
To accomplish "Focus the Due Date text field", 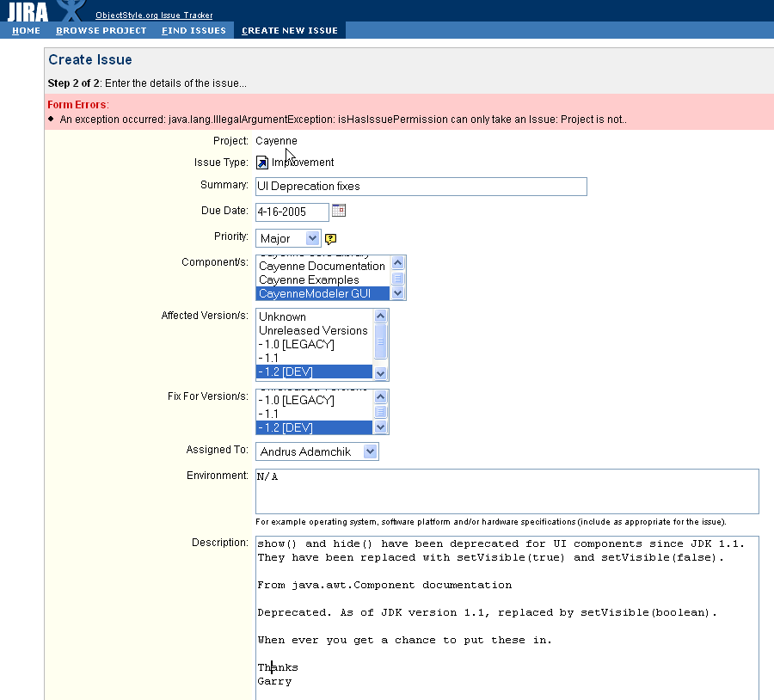I will click(292, 212).
